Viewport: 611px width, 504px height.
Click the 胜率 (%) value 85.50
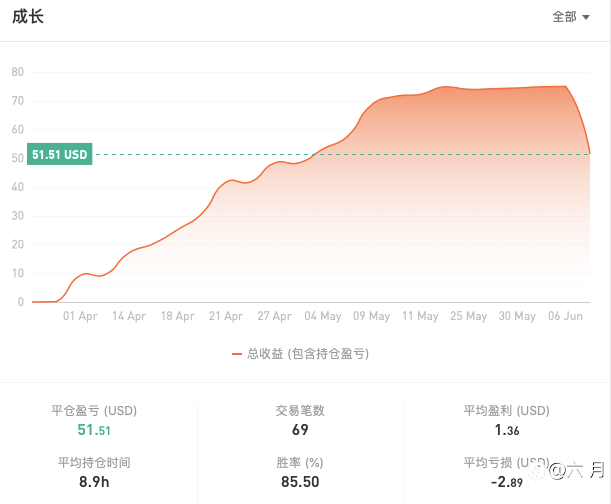(300, 482)
